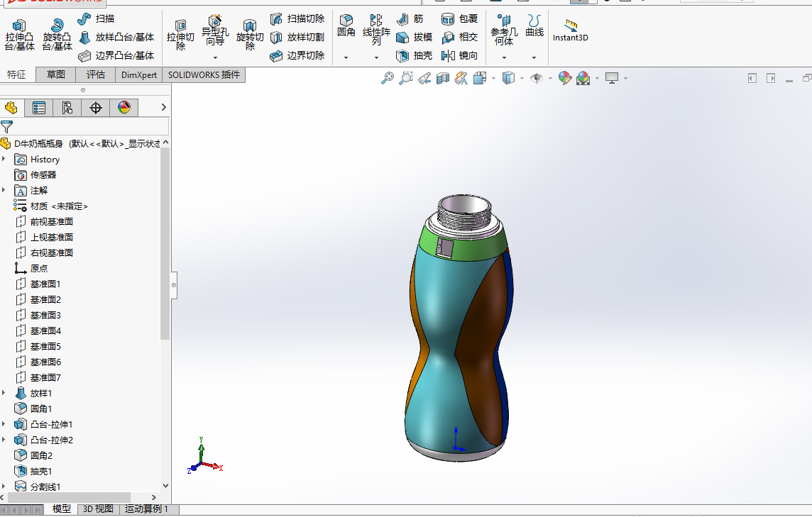Open the DisplayManager color wheel tab
This screenshot has width=812, height=517.
(124, 108)
